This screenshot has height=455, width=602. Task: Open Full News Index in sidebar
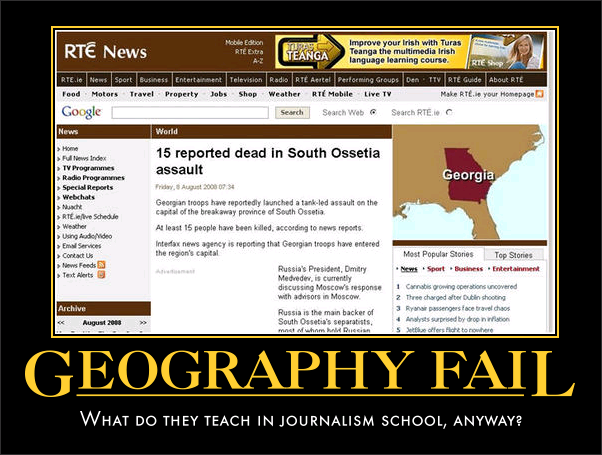tap(84, 158)
